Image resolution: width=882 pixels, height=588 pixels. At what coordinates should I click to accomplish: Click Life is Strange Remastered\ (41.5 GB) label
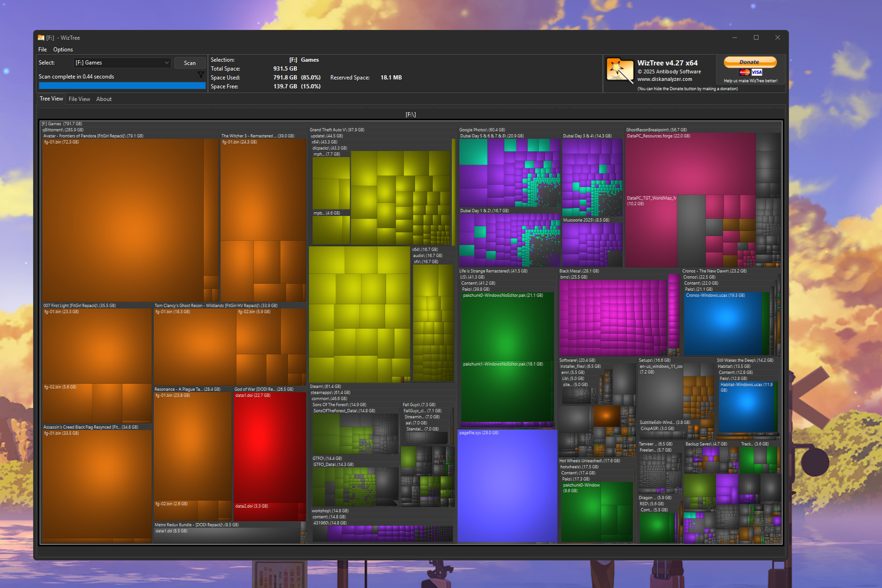pos(493,271)
